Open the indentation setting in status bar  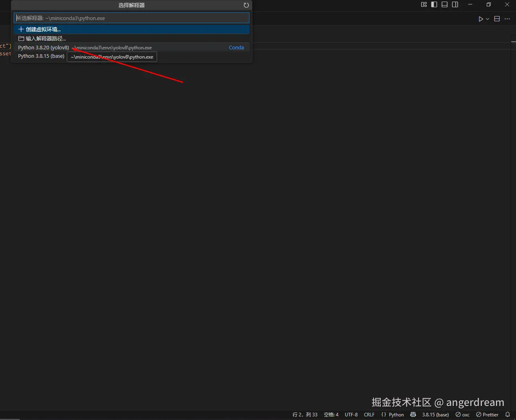click(331, 415)
